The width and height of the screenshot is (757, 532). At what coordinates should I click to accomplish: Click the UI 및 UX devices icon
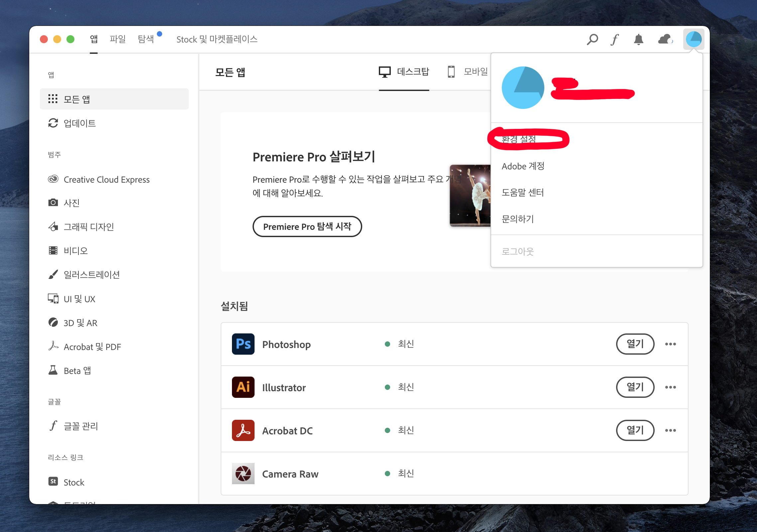point(53,299)
